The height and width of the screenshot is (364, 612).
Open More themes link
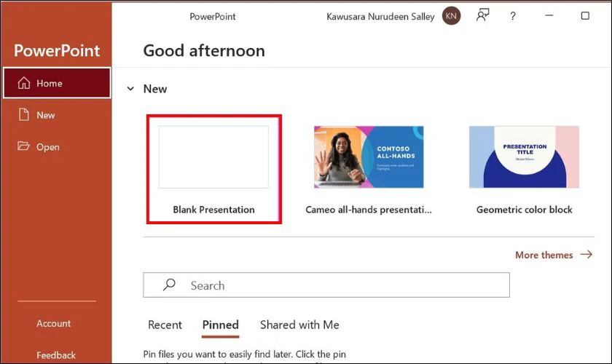click(x=544, y=255)
